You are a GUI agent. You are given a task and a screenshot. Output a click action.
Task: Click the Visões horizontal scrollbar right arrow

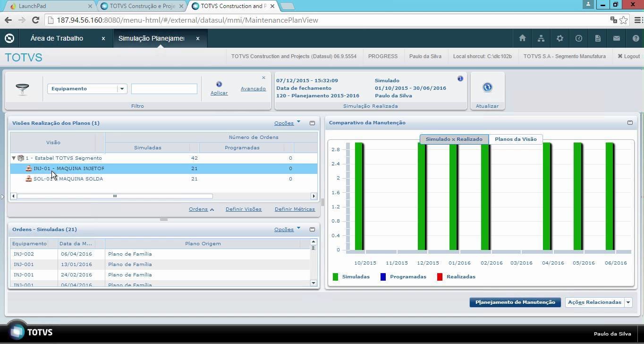click(x=314, y=196)
